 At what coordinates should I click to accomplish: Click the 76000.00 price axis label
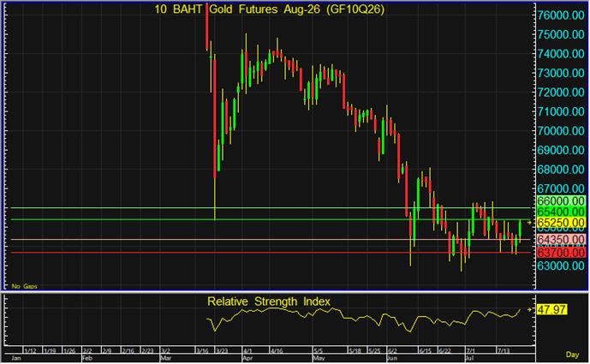point(561,15)
